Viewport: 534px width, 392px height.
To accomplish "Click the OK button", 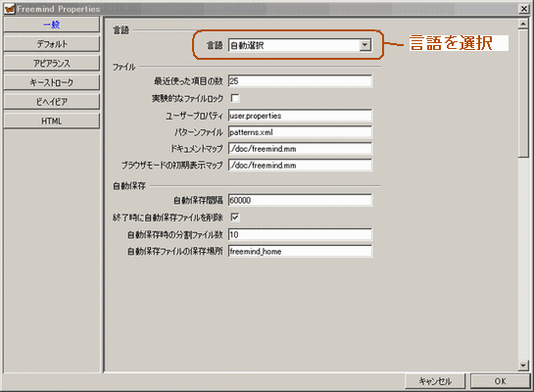I will pos(501,381).
